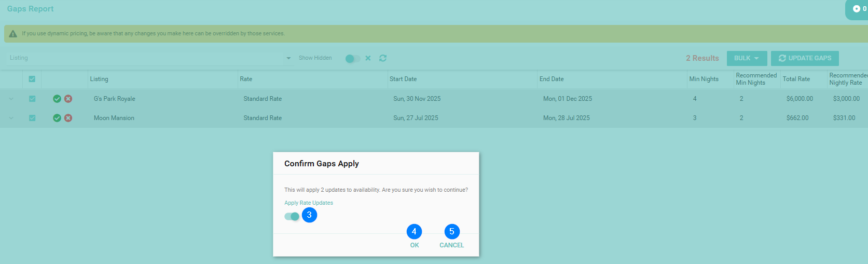
Task: Expand the Moon Mansion row details
Action: tap(11, 118)
